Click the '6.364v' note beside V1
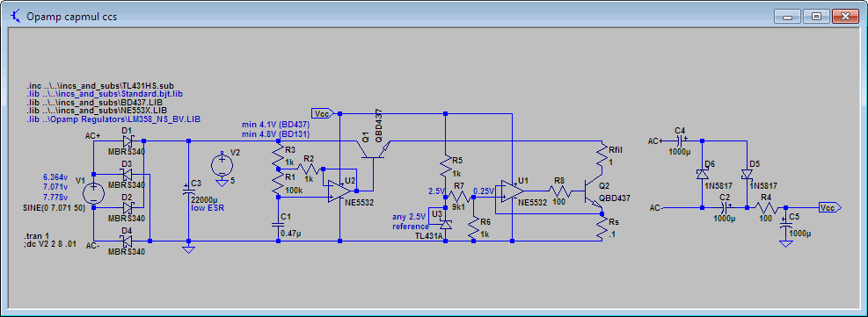868x317 pixels. 55,178
